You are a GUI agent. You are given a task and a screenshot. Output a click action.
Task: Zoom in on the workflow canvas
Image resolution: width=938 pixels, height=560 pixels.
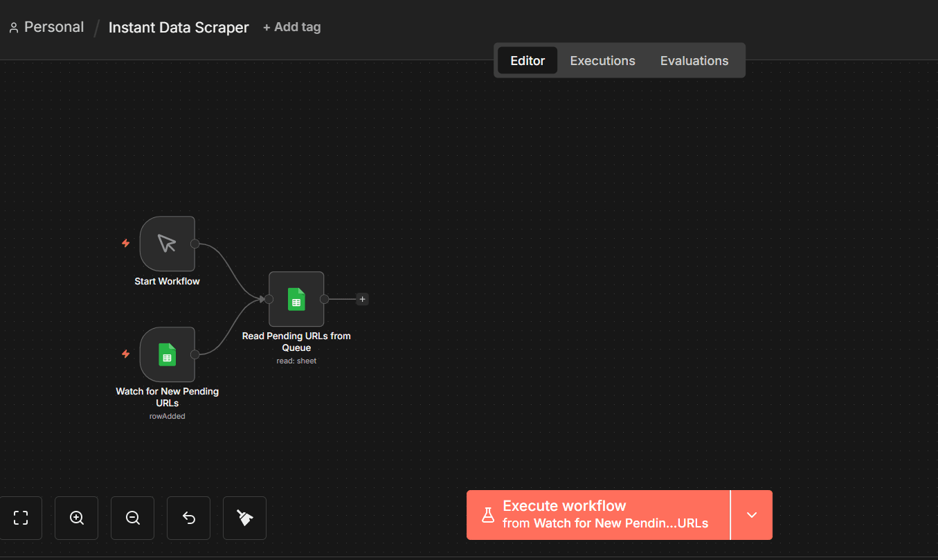[77, 518]
